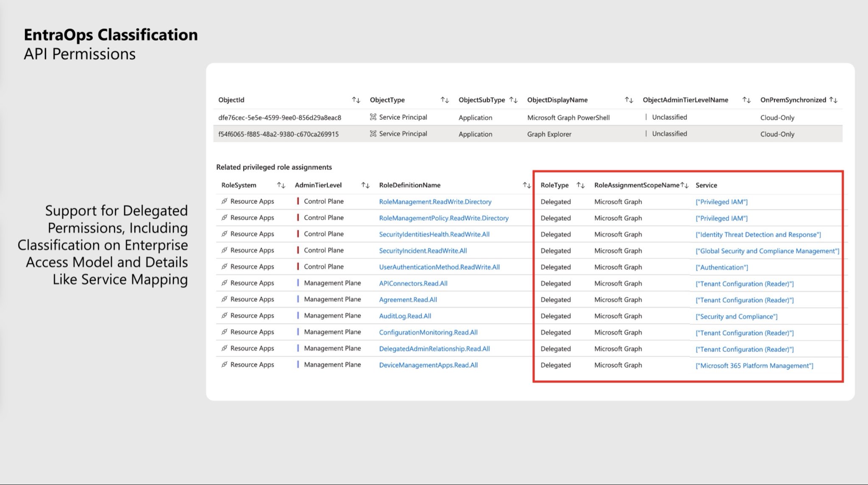Open Microsoft 365 Platform Management service
Image resolution: width=868 pixels, height=485 pixels.
pyautogui.click(x=754, y=366)
